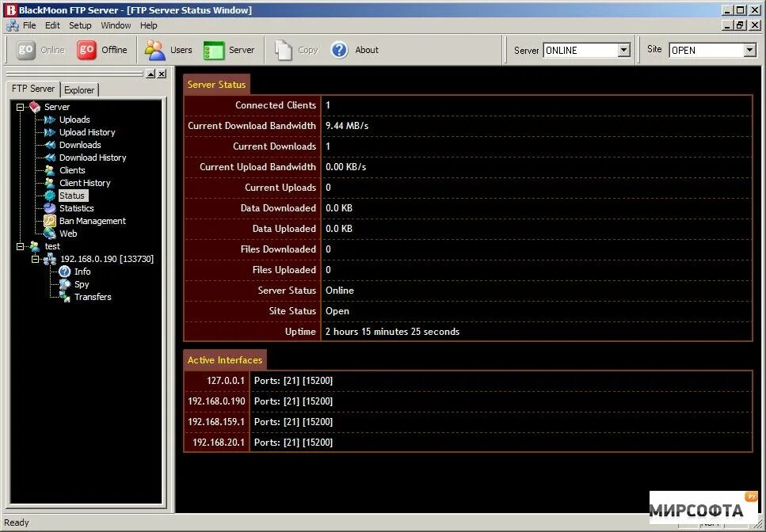The width and height of the screenshot is (766, 532).
Task: Switch to the Explorer tab
Action: [79, 89]
